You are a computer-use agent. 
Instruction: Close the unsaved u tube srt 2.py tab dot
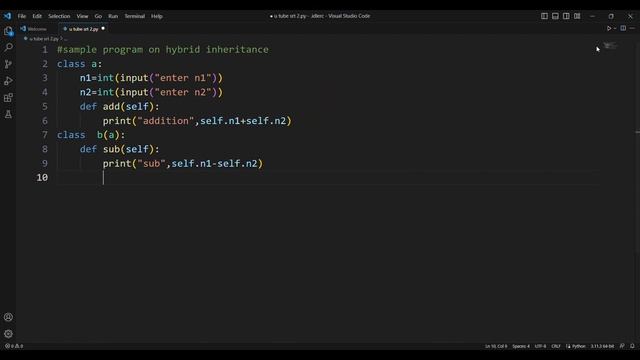[103, 29]
